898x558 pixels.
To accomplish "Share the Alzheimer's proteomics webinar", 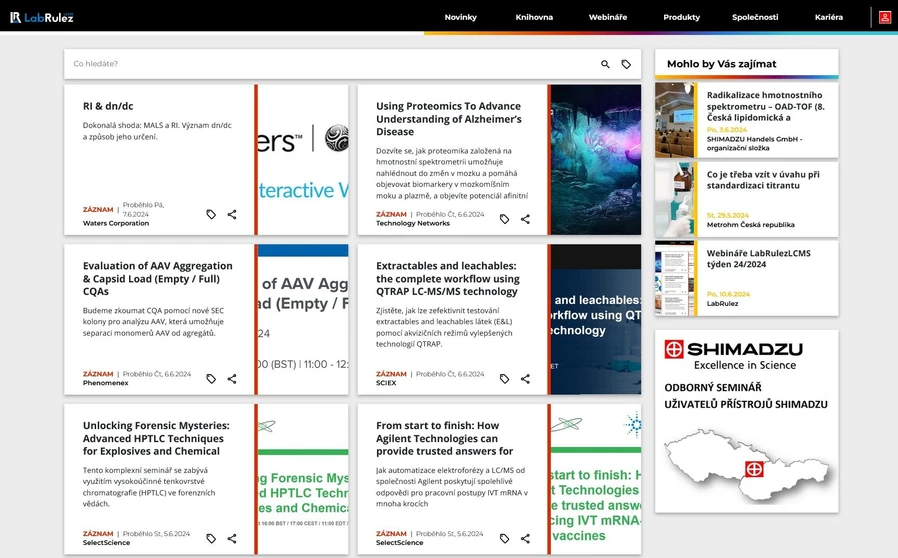I will (525, 219).
